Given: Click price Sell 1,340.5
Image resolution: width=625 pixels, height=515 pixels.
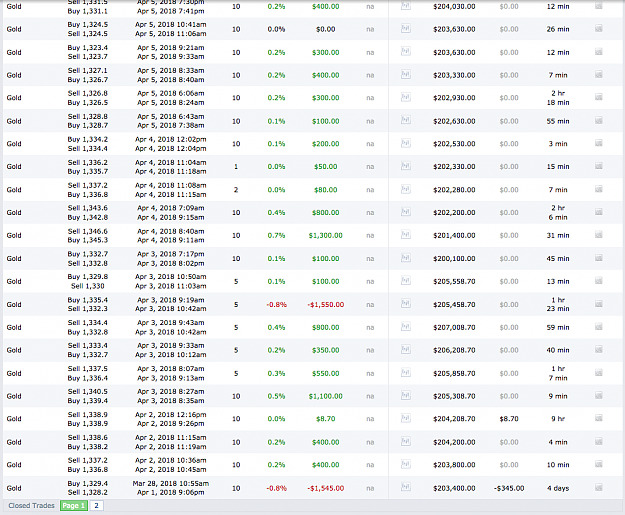Looking at the screenshot, I should (x=88, y=391).
